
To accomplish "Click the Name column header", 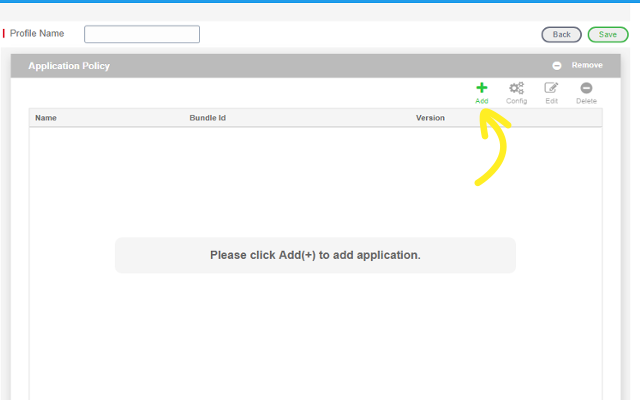I will coord(46,118).
